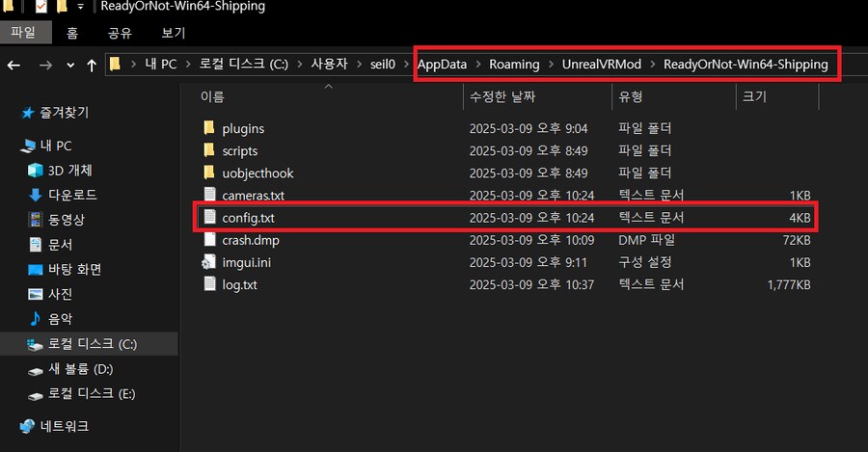The width and height of the screenshot is (868, 452).
Task: Click address bar folder icon
Action: 115,65
